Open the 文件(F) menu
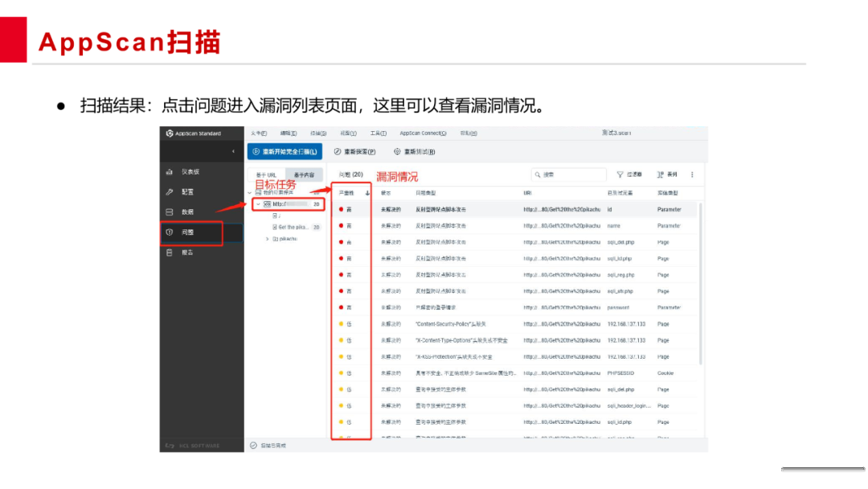This screenshot has height=489, width=868. point(259,134)
